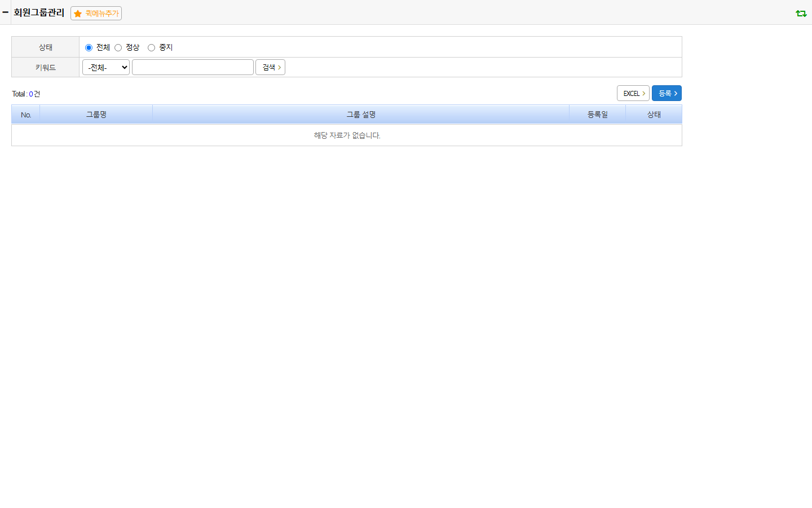
Task: Add page via 퀵메뉴추가 star button
Action: coord(96,13)
